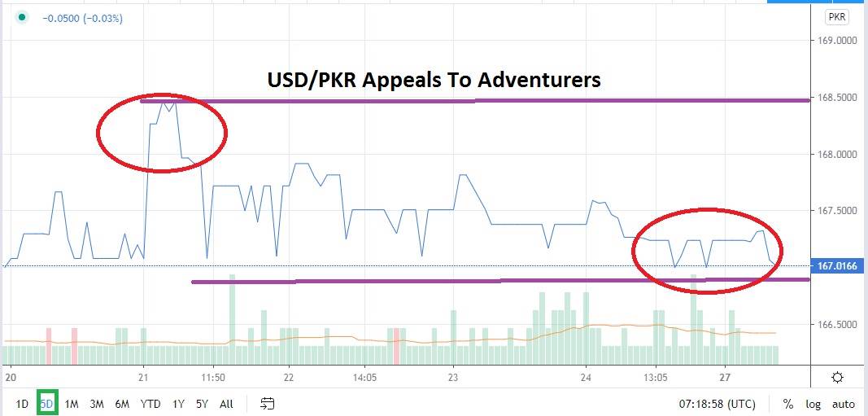Toggle auto scale mode
Screen dimensions: 868x416
pyautogui.click(x=843, y=404)
